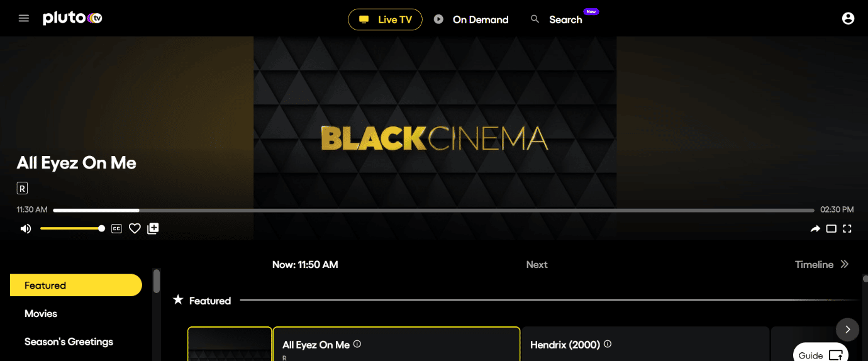Mute the volume speaker icon

pyautogui.click(x=26, y=229)
